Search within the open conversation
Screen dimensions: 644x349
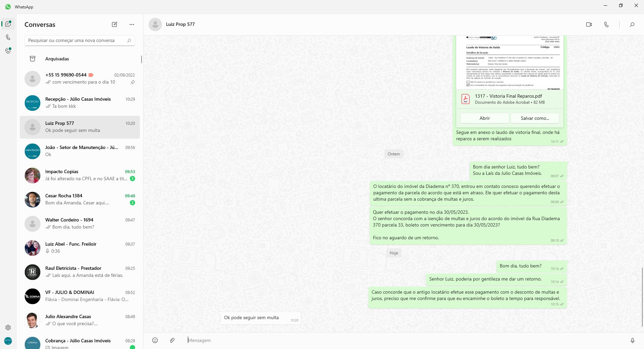[632, 24]
